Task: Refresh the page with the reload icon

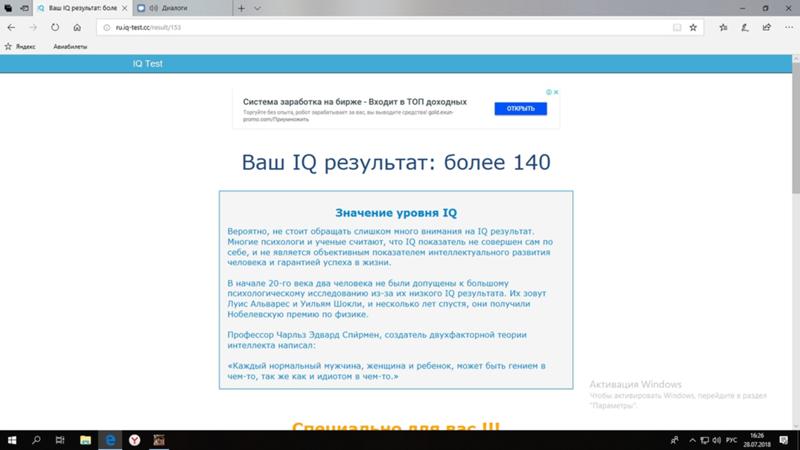Action: point(56,27)
